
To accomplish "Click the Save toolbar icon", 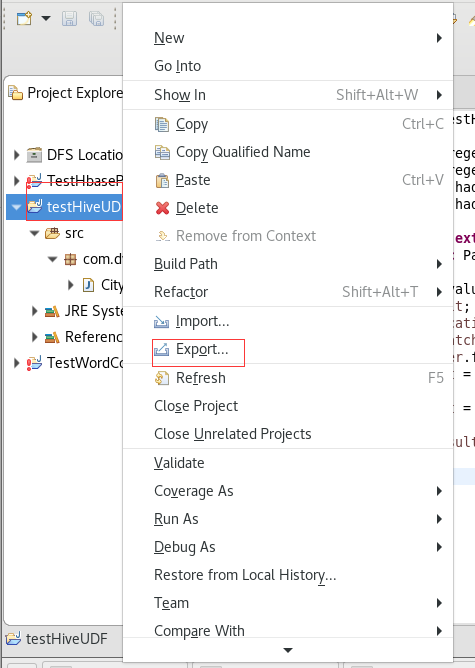I will click(x=69, y=19).
